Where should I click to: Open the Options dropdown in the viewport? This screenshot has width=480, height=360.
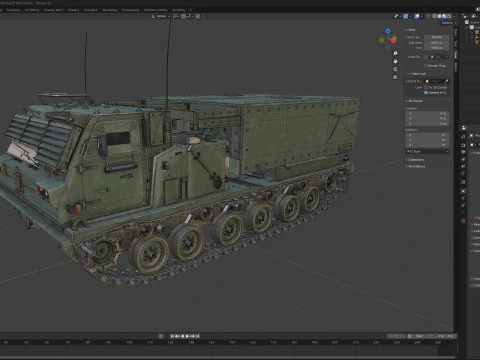(448, 23)
